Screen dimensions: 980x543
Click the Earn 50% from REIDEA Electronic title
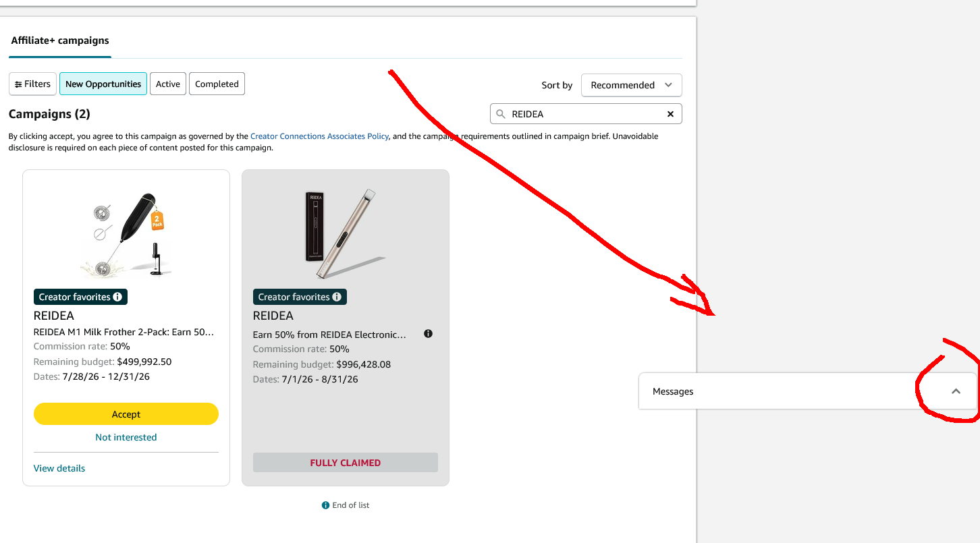[330, 335]
